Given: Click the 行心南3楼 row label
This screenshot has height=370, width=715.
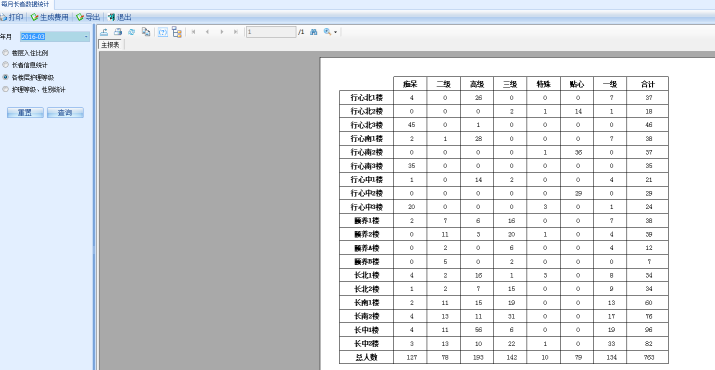Looking at the screenshot, I should (x=367, y=166).
